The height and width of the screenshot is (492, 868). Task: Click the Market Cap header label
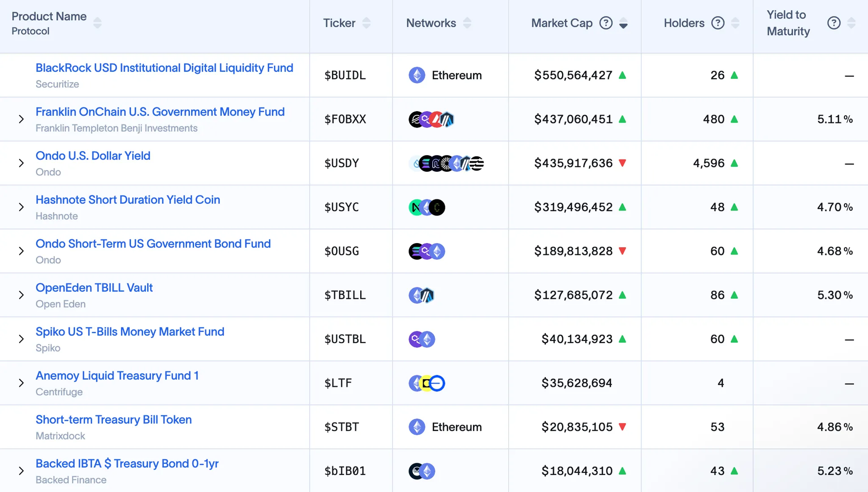562,23
